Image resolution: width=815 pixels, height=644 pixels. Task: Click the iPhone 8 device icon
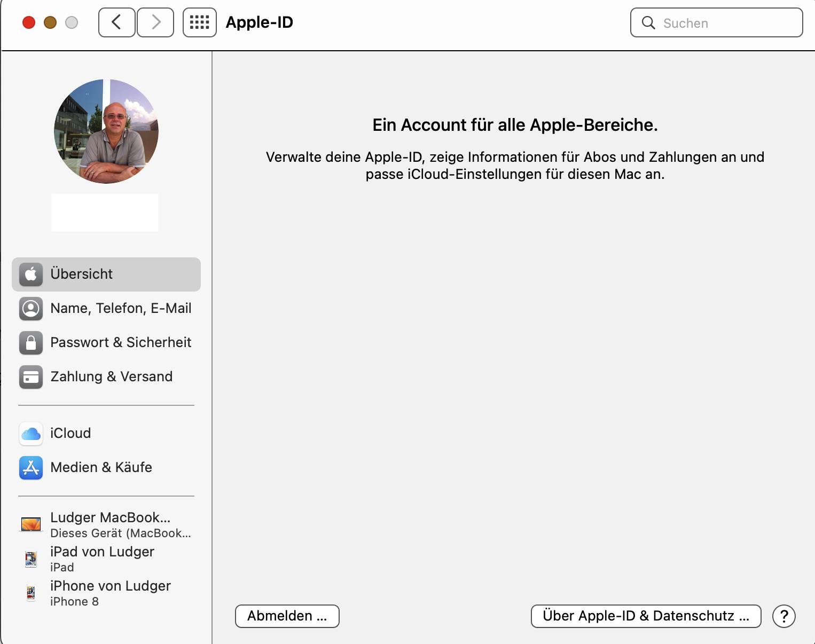[x=31, y=593]
